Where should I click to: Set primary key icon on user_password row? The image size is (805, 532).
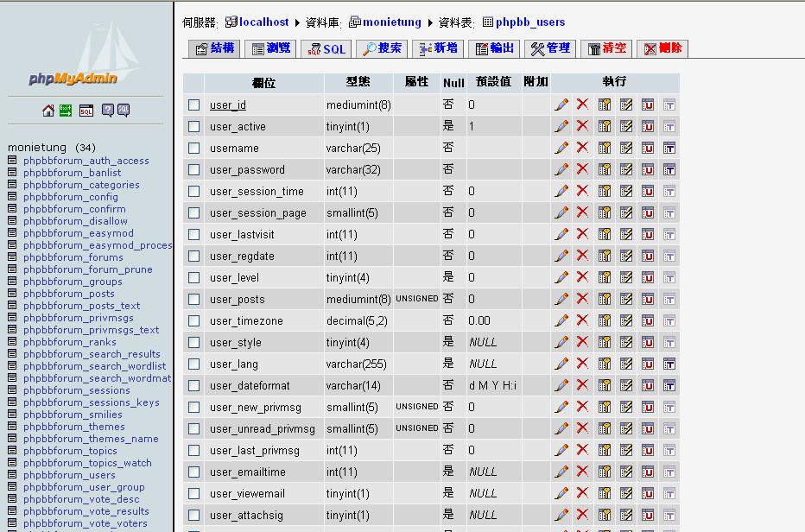pyautogui.click(x=605, y=169)
